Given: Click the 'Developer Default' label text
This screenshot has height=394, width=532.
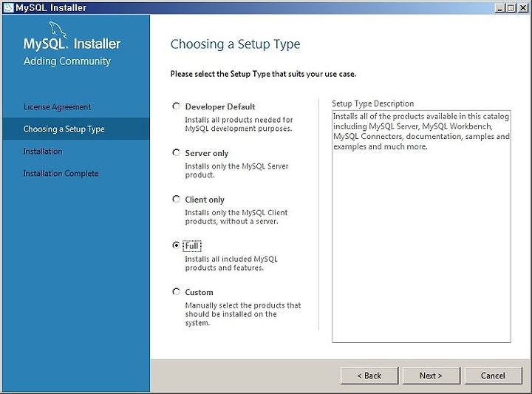Looking at the screenshot, I should 220,106.
